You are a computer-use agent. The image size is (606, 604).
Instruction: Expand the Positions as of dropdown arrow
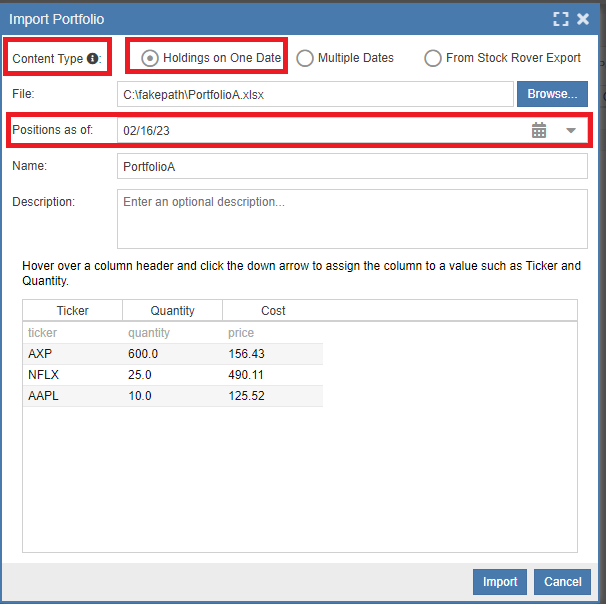pos(571,130)
